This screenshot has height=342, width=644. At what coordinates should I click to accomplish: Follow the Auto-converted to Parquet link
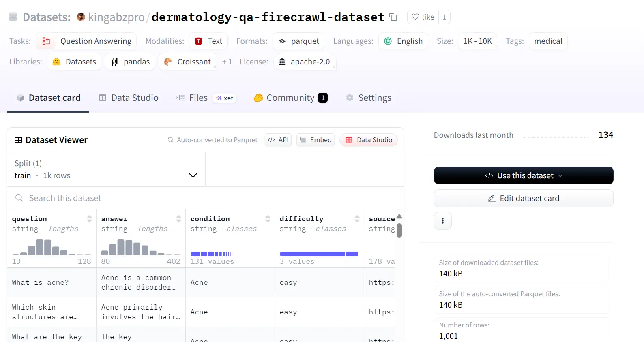click(x=217, y=140)
